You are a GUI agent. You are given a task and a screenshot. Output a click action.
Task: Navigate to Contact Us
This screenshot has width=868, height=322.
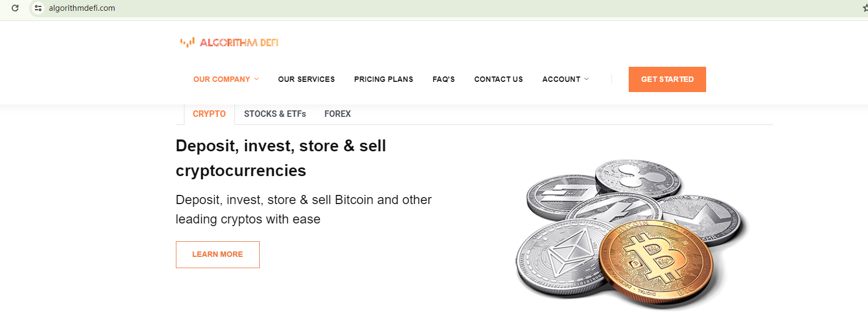pyautogui.click(x=498, y=79)
